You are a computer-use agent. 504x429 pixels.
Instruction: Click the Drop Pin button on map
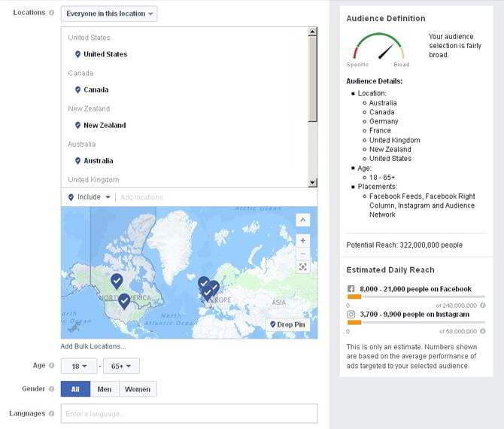point(287,324)
